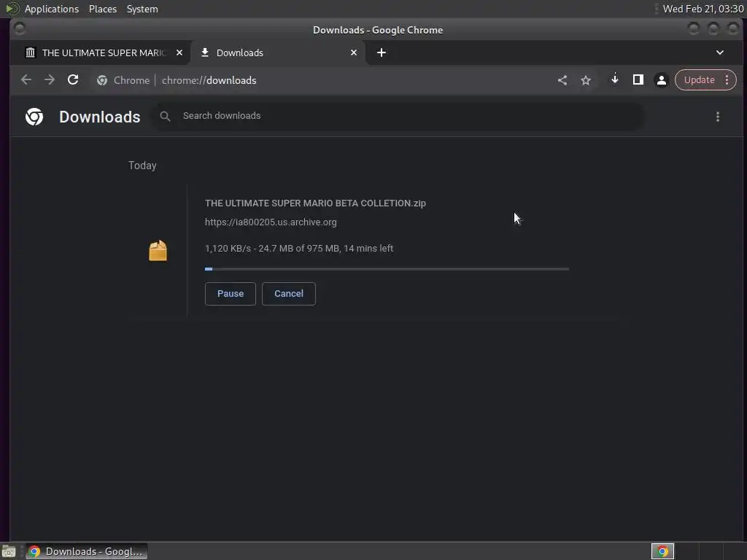
Task: Click the window menu button in title bar
Action: [x=20, y=29]
